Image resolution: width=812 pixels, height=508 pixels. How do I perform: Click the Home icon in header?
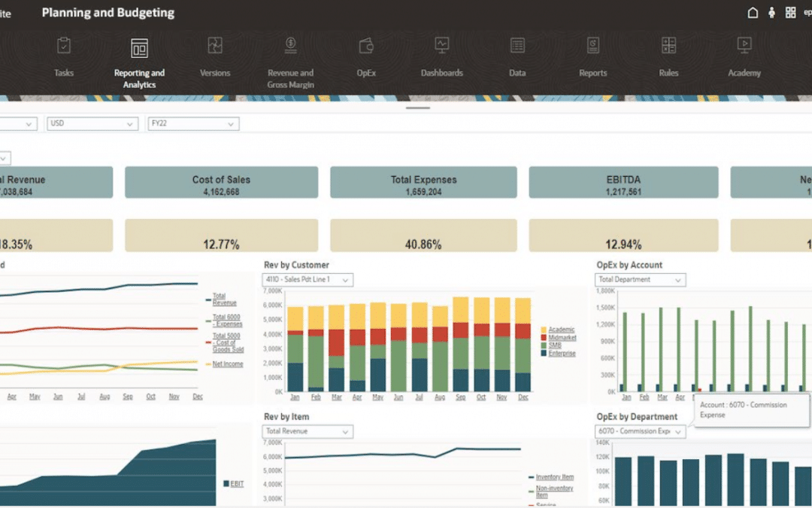(753, 13)
